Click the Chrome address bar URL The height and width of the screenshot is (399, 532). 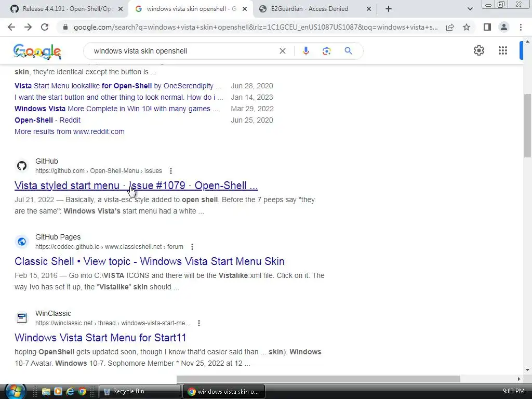256,27
